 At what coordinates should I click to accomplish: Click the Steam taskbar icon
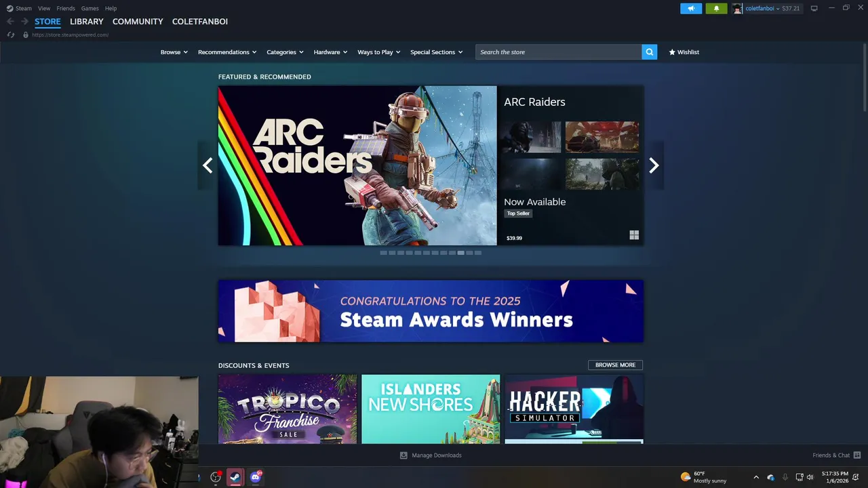[235, 477]
